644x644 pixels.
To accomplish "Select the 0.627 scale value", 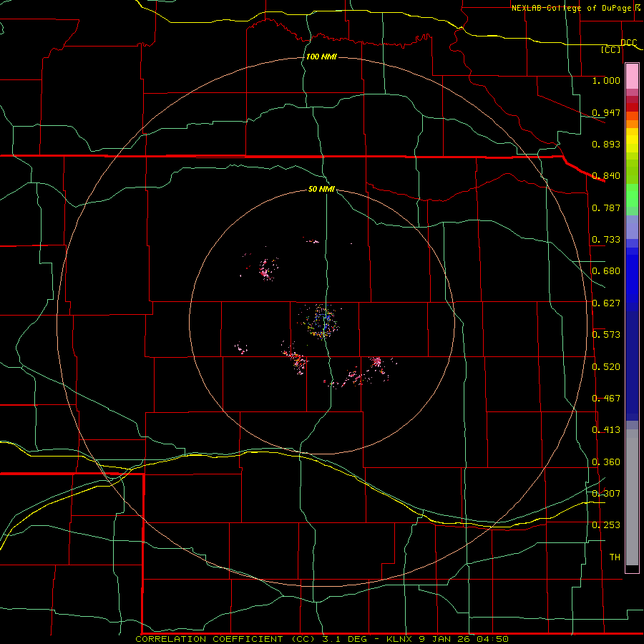I will 606,303.
